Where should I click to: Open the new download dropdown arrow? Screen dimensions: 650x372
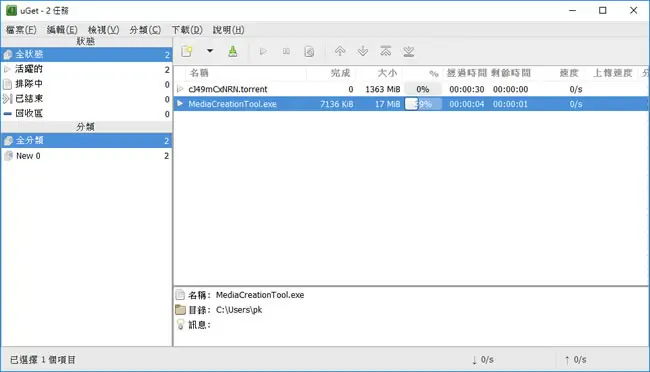(210, 51)
